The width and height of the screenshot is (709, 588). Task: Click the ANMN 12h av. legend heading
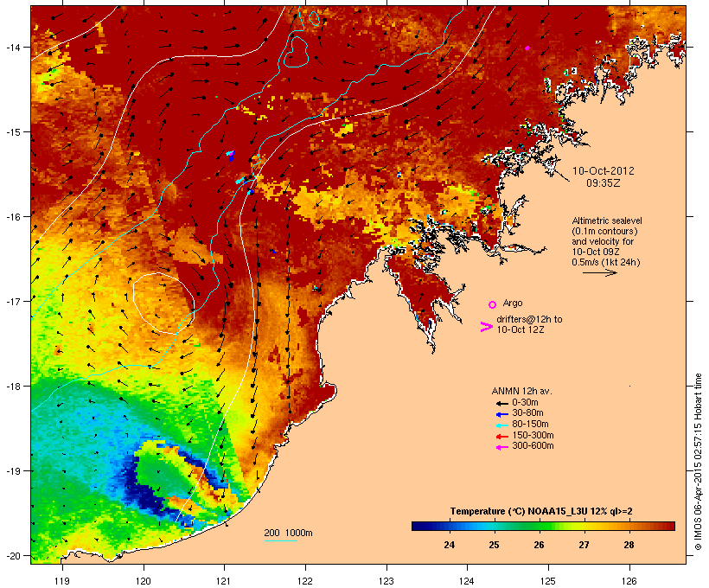coord(521,391)
